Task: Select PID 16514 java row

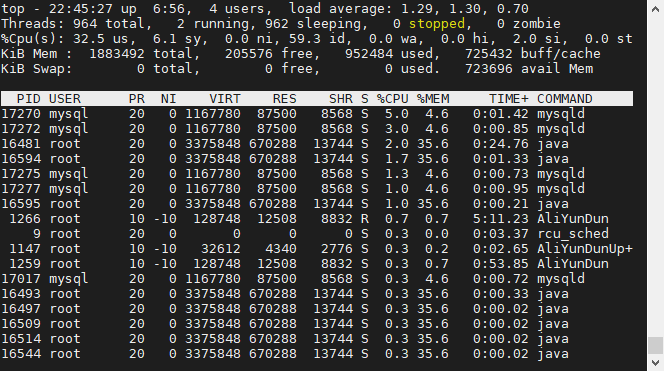Action: coord(317,339)
